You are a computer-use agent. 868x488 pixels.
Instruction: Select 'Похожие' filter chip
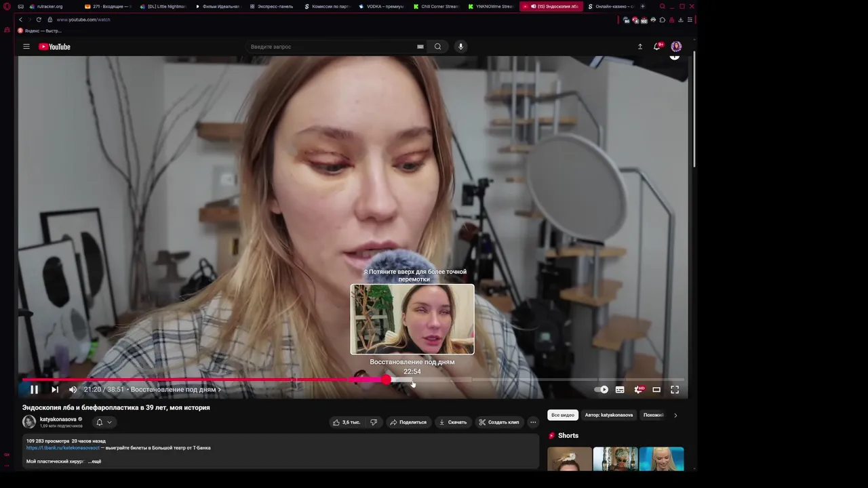[653, 415]
